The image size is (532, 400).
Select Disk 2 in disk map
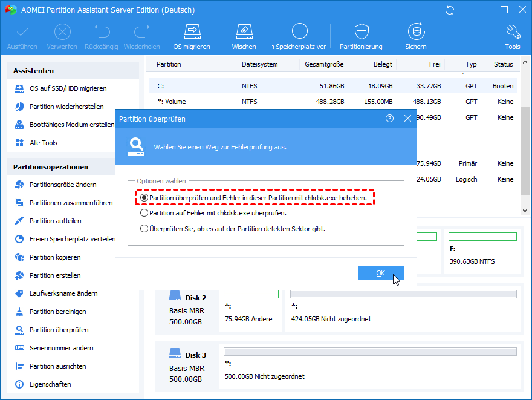(x=187, y=309)
